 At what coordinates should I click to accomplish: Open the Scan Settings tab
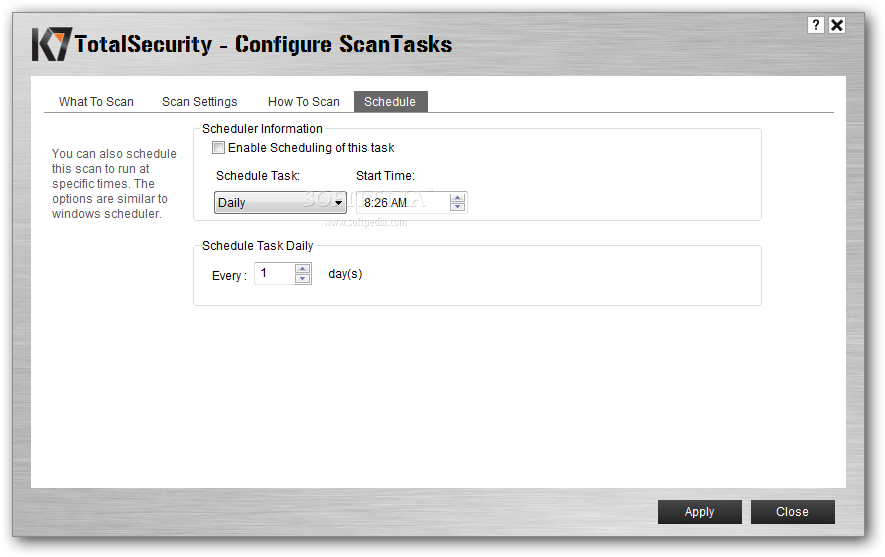pyautogui.click(x=200, y=102)
